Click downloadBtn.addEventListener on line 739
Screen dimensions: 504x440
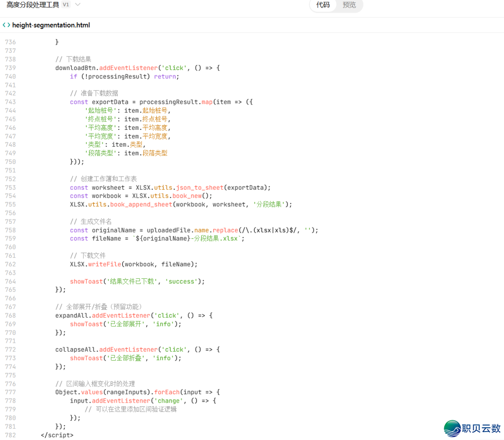[x=106, y=68]
